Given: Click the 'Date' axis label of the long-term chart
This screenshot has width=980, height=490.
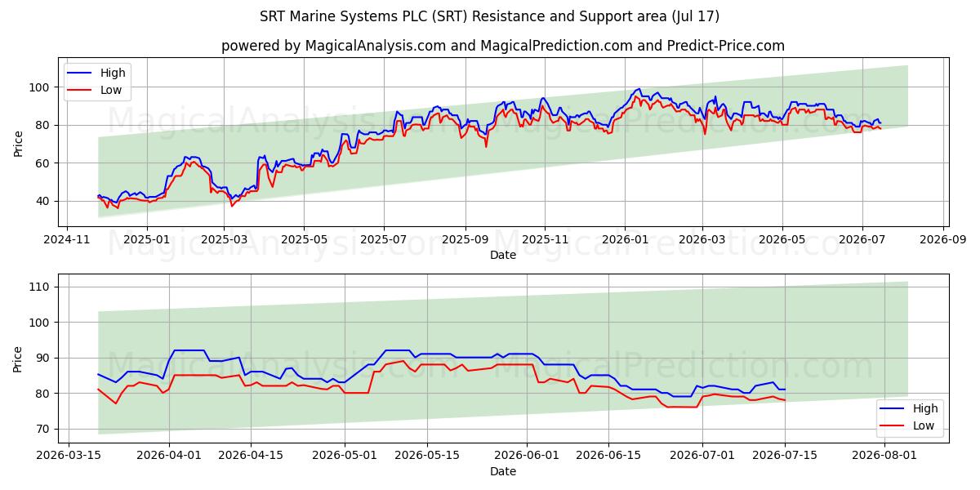Looking at the screenshot, I should click(502, 256).
